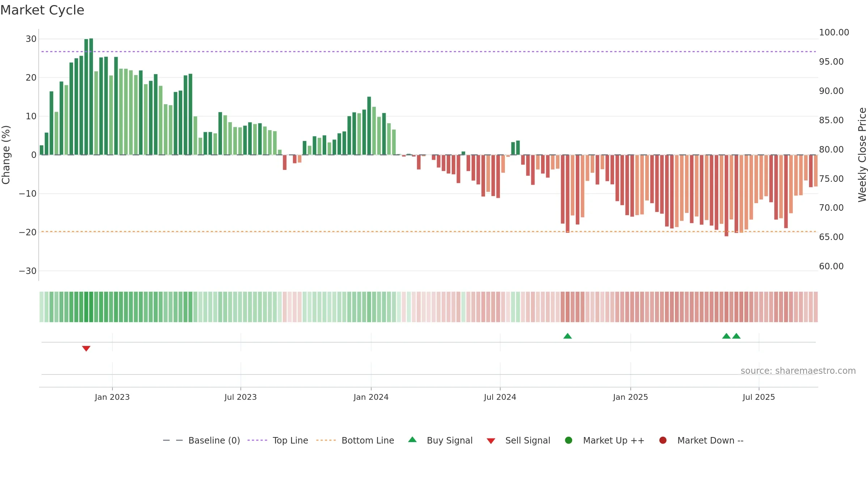Toggle the Bottom Line legend entry
868x488 pixels.
coord(355,440)
